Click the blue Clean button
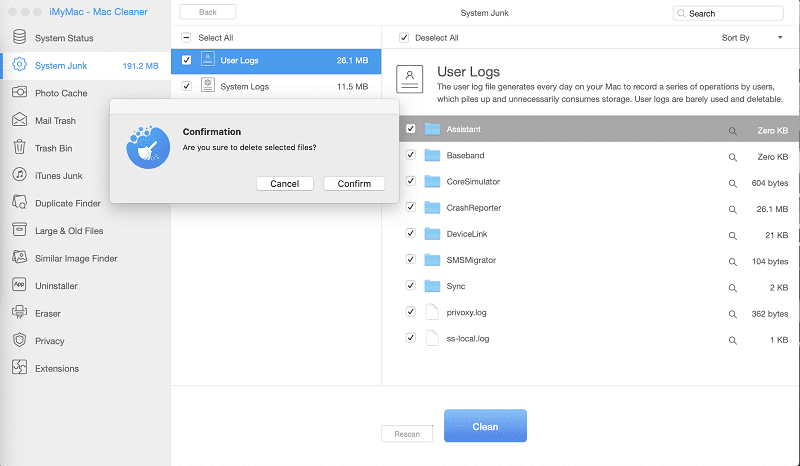 pyautogui.click(x=485, y=426)
